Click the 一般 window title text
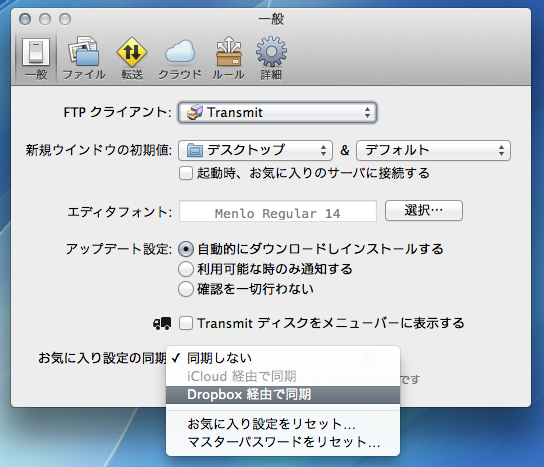Image resolution: width=544 pixels, height=467 pixels. (x=271, y=19)
